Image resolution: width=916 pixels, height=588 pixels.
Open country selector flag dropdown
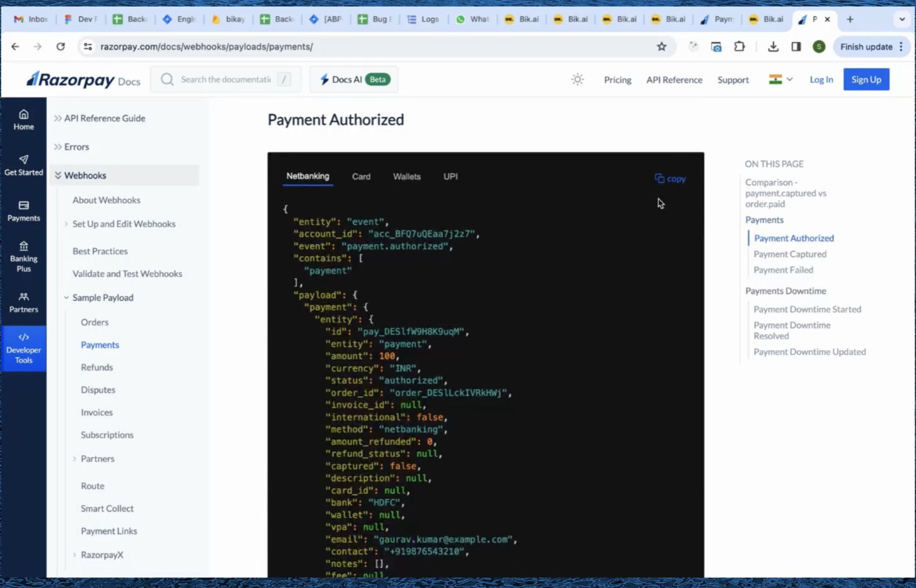pyautogui.click(x=781, y=79)
